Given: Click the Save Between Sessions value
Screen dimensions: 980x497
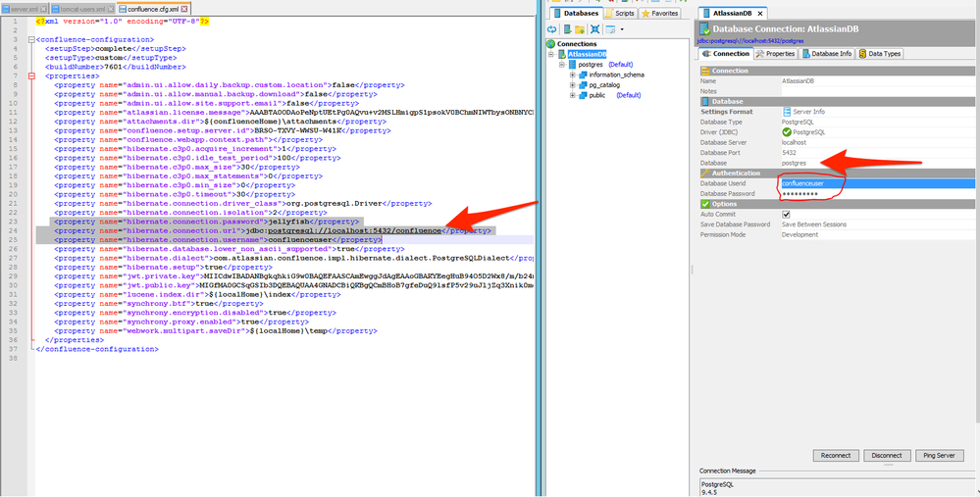Looking at the screenshot, I should point(814,224).
